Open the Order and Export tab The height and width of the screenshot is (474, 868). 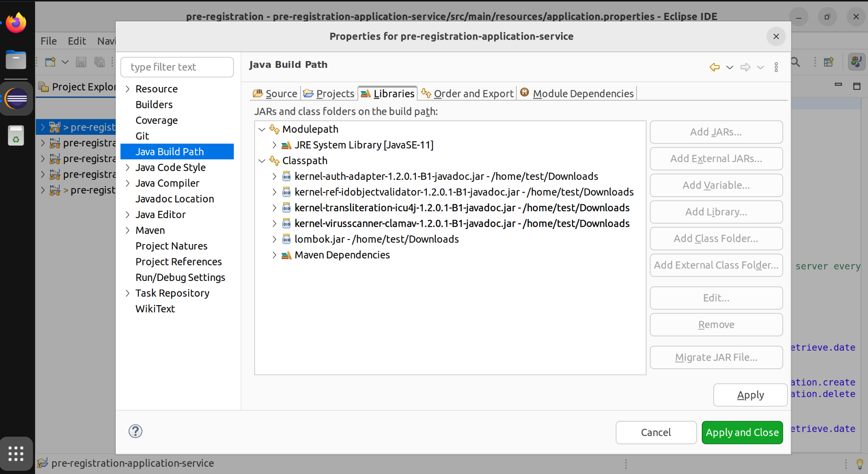coord(467,93)
